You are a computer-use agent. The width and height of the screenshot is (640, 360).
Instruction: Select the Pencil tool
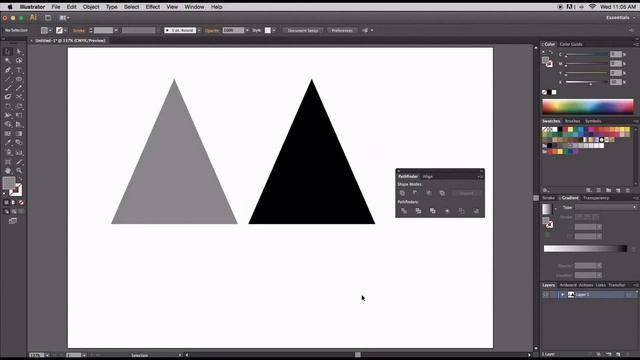point(19,88)
